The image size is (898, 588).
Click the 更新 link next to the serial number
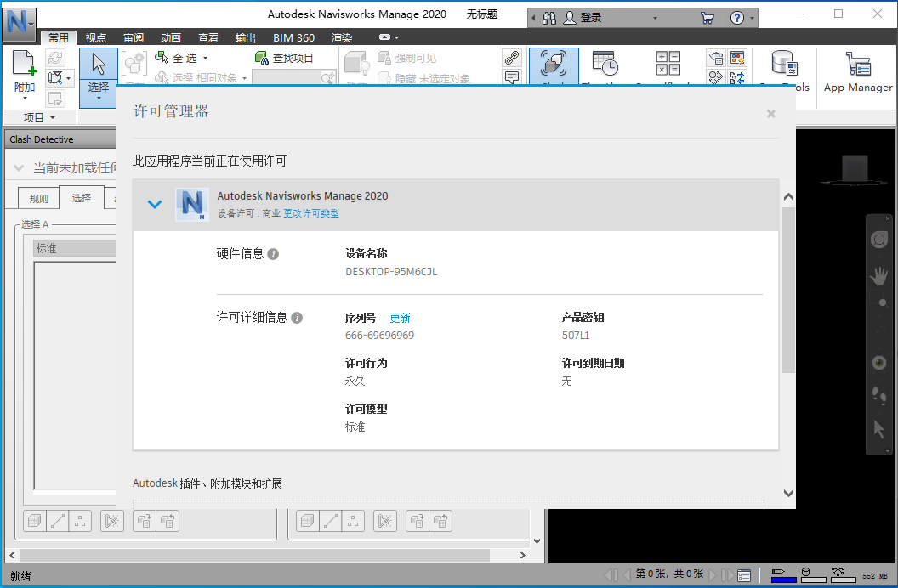(x=401, y=316)
